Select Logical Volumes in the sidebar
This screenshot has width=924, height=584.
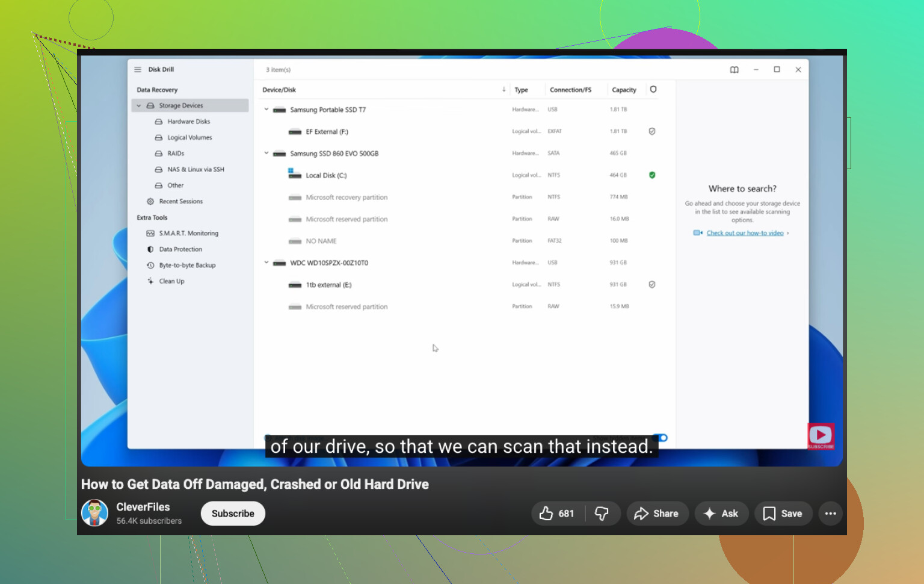pos(189,138)
